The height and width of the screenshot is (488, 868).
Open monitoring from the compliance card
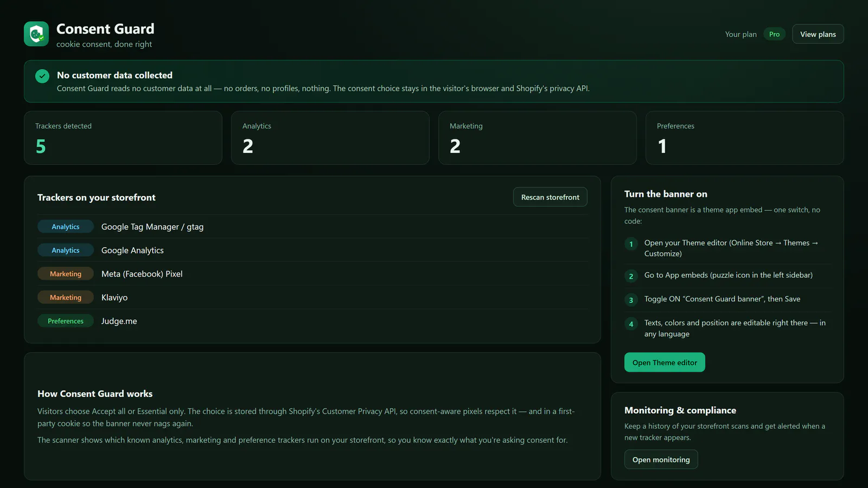(x=661, y=460)
